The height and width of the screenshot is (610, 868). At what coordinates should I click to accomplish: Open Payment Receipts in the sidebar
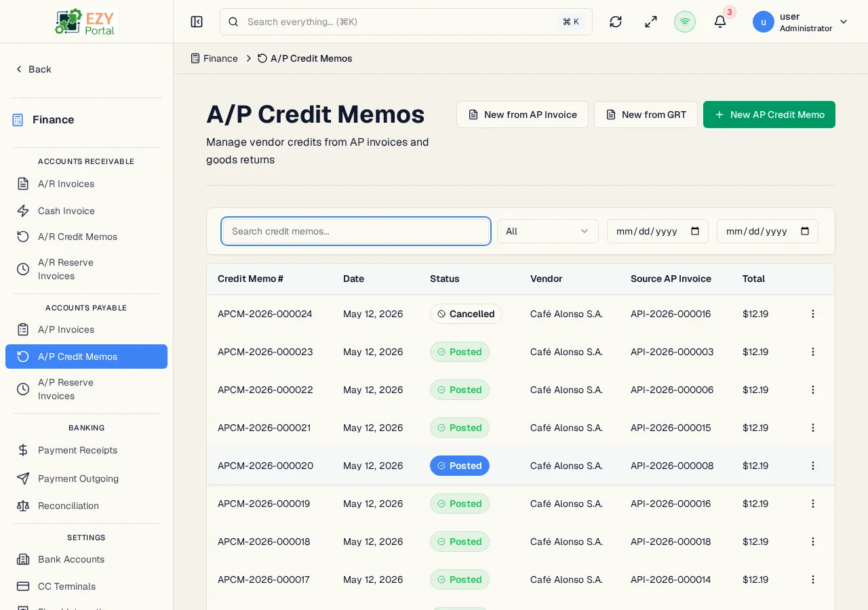coord(86,450)
